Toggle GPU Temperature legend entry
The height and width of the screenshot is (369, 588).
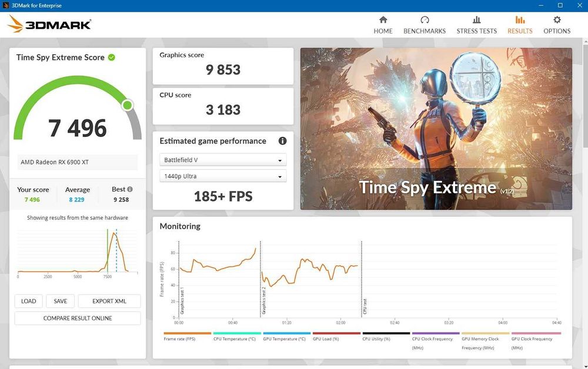pyautogui.click(x=287, y=337)
